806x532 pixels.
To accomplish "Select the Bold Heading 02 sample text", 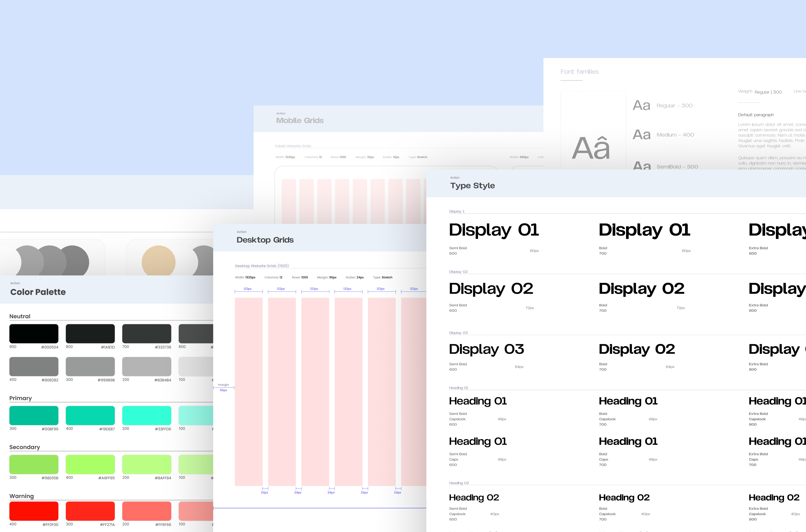I will tap(624, 497).
